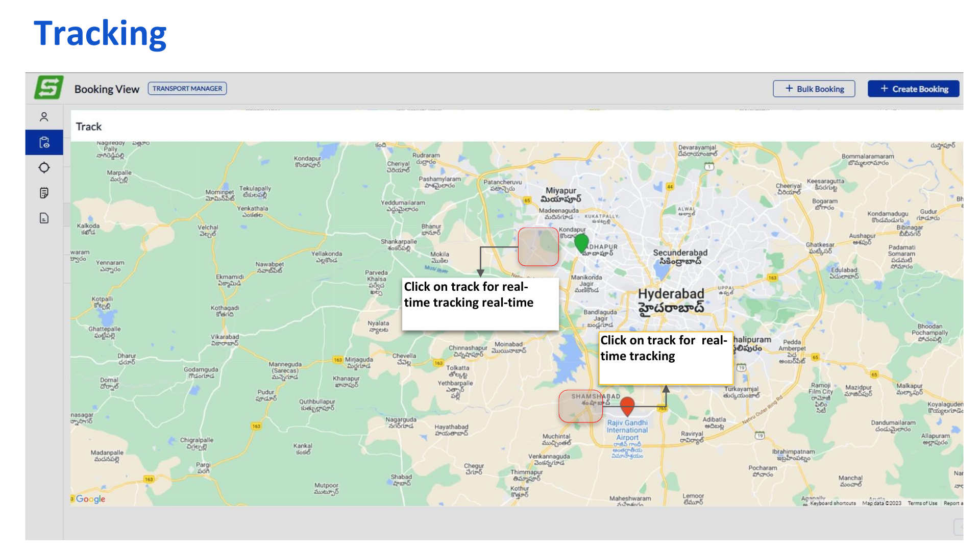980x551 pixels.
Task: Click the Track panel heading
Action: 89,127
